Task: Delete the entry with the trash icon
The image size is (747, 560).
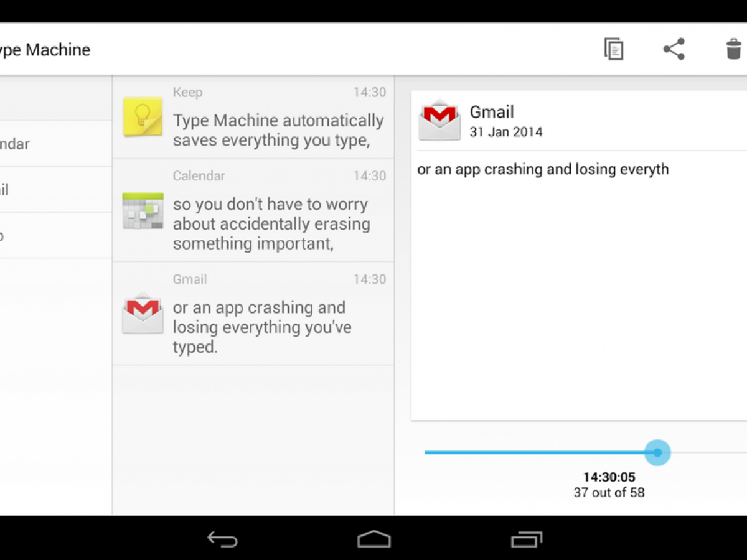Action: pos(734,49)
